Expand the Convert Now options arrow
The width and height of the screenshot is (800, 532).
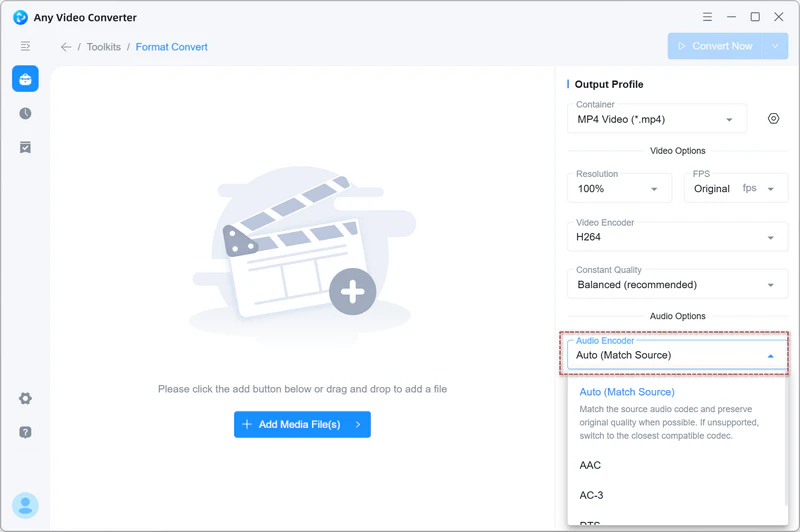(x=775, y=46)
